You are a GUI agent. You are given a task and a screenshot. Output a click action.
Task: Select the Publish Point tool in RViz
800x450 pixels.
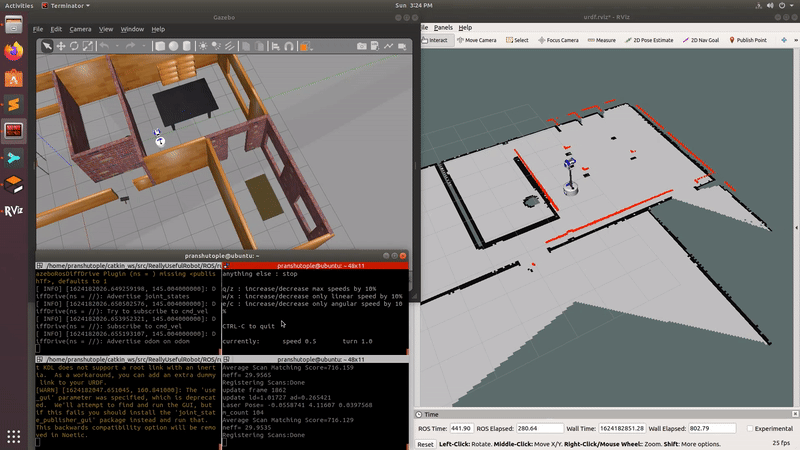coord(748,40)
